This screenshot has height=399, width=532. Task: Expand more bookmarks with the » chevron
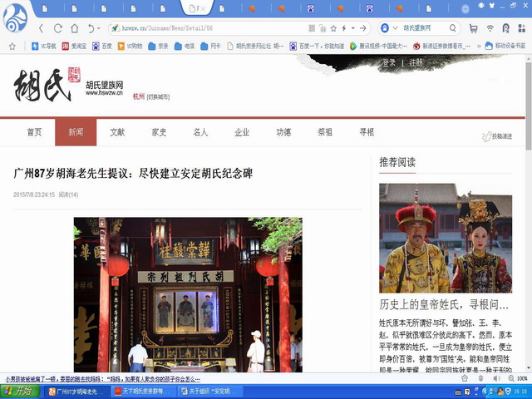pos(479,47)
